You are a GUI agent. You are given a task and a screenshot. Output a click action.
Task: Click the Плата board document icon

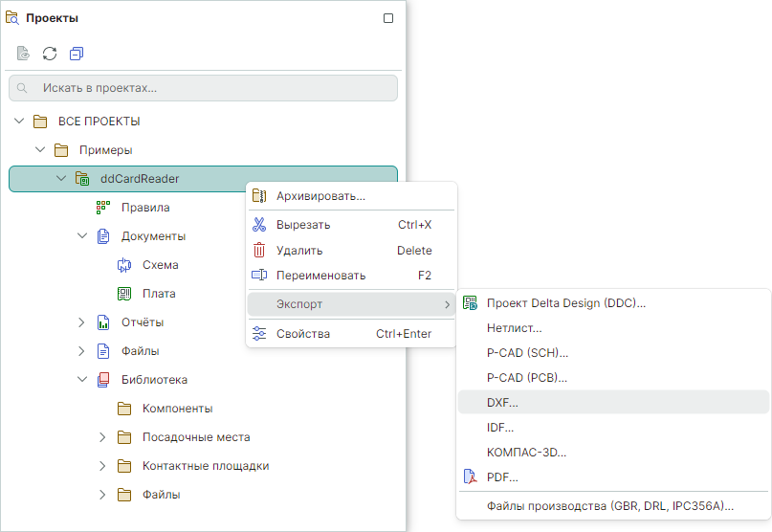(x=124, y=294)
